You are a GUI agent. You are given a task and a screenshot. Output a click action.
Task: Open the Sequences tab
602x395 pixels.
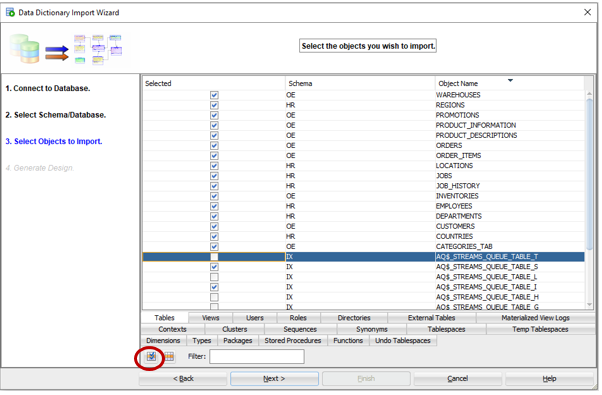[300, 329]
